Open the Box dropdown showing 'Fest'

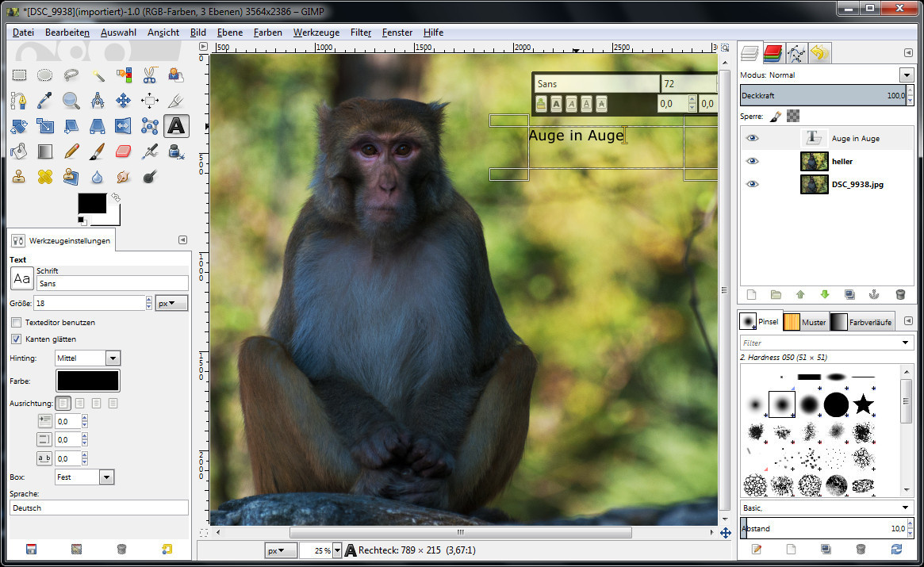(85, 477)
